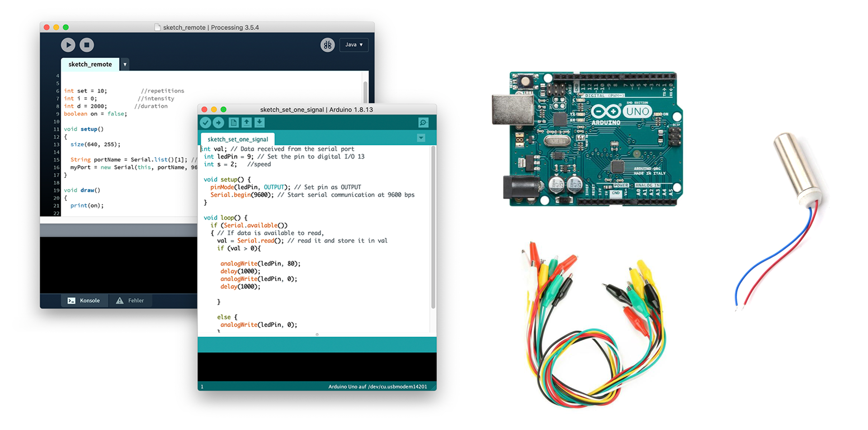868x430 pixels.
Task: Stop the sketch in the Processing window
Action: 87,45
